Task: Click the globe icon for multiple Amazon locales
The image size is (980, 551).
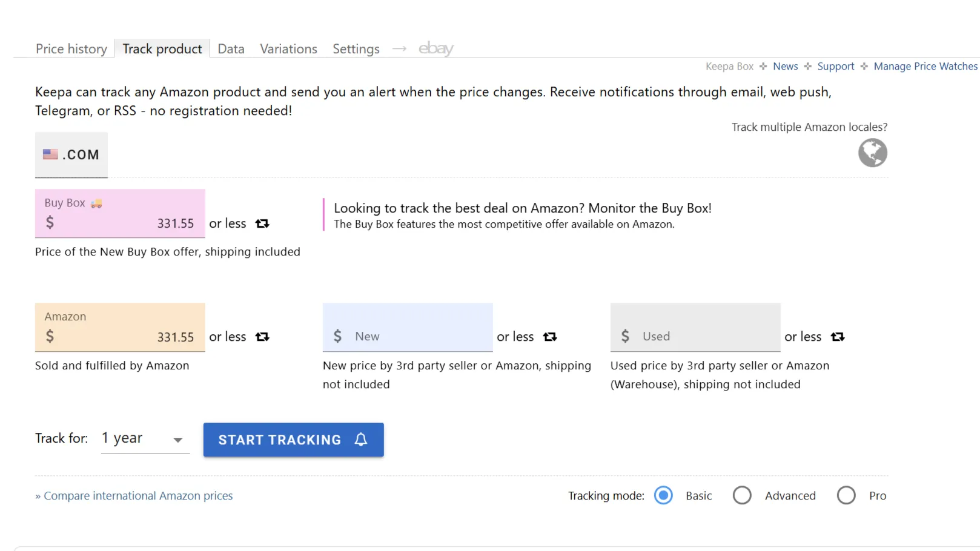Action: point(872,153)
